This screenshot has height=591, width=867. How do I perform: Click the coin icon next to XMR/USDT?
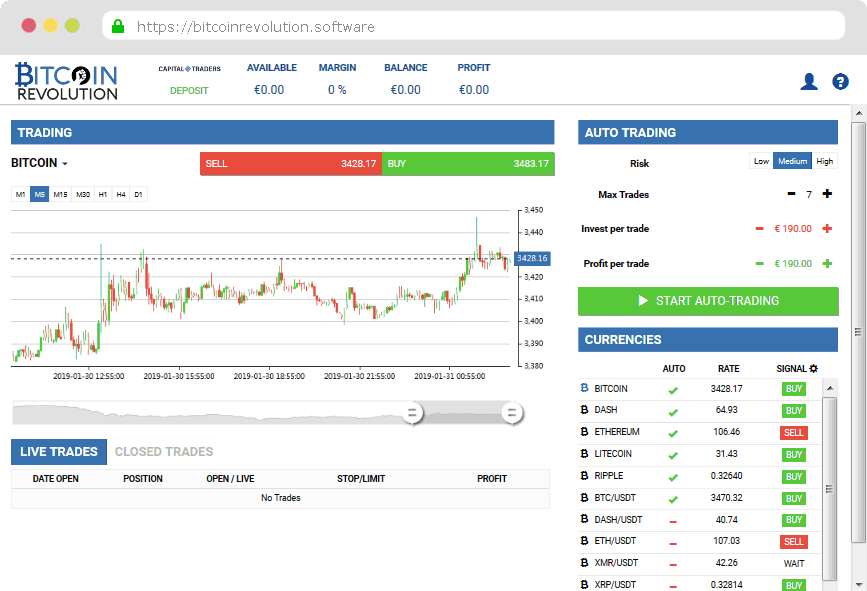(584, 562)
